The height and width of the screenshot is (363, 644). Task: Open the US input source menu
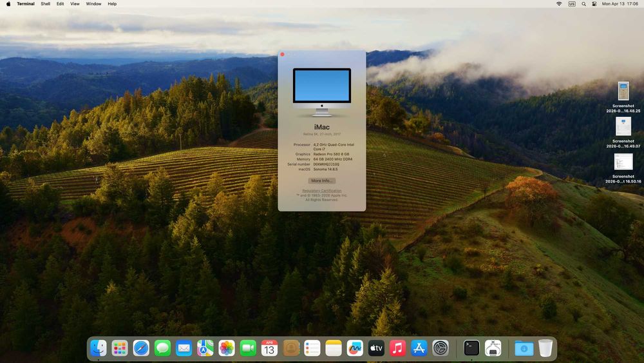tap(572, 4)
